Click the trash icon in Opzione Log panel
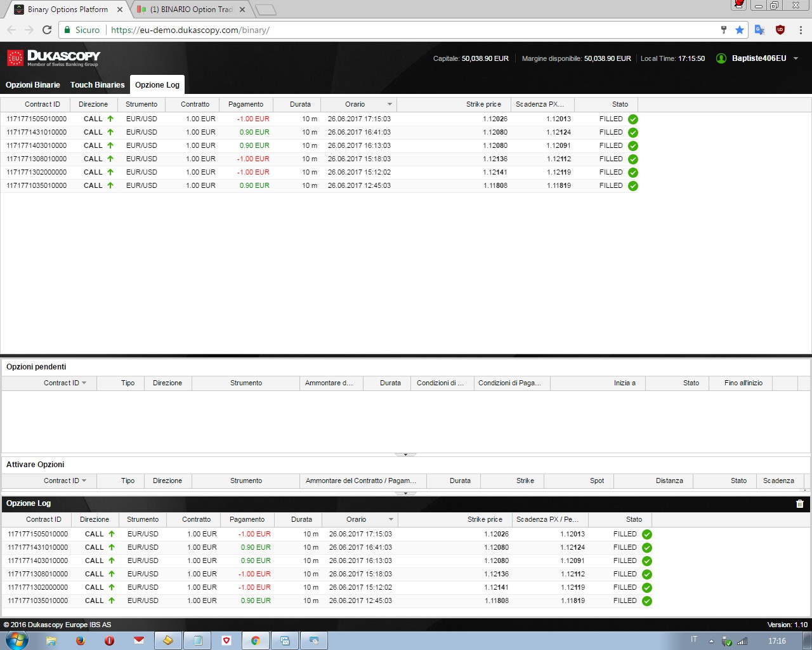812x650 pixels. (800, 503)
